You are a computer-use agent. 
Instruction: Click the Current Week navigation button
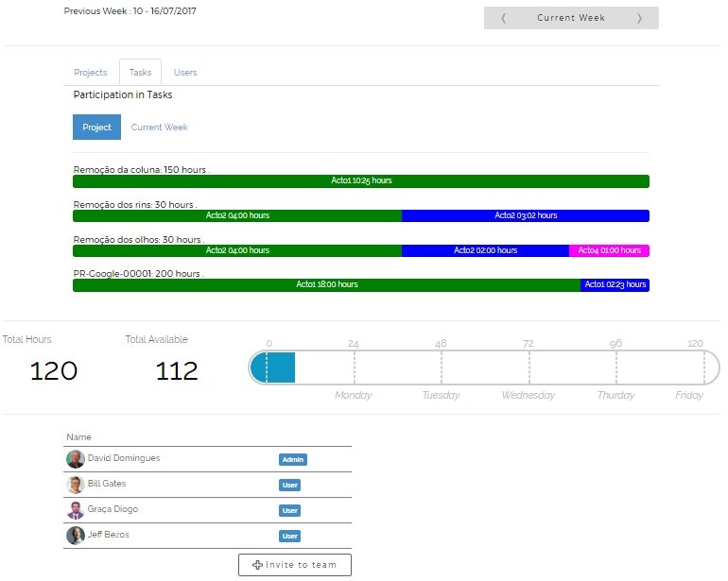coord(571,18)
